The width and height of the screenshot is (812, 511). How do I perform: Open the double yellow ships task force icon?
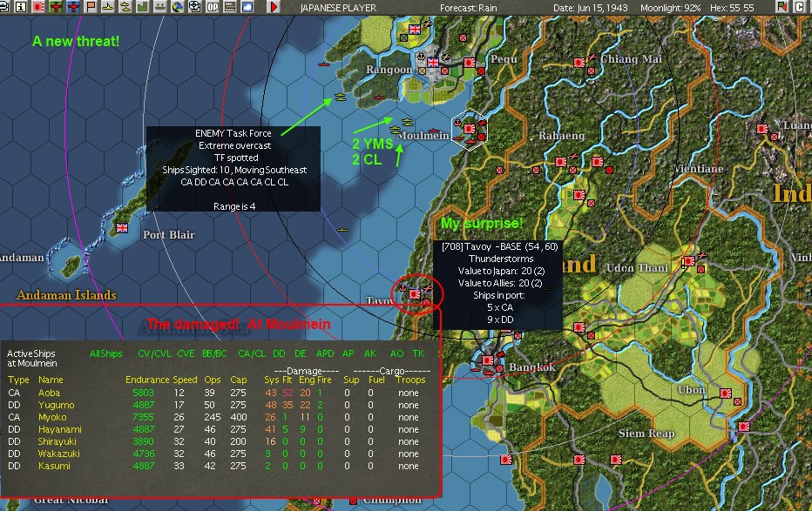point(125,7)
